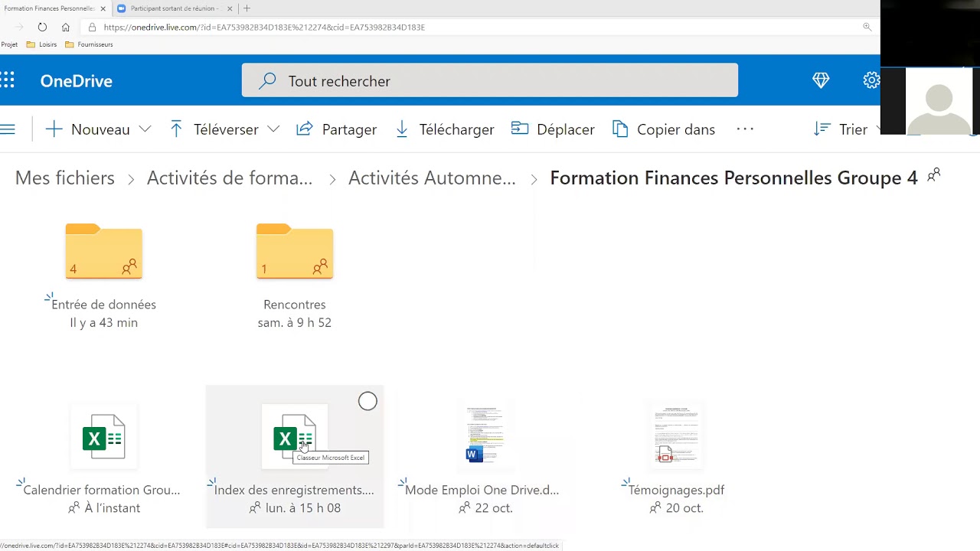Go to Activités de forma... breadcrumb
Viewport: 980px width, 551px height.
[230, 178]
